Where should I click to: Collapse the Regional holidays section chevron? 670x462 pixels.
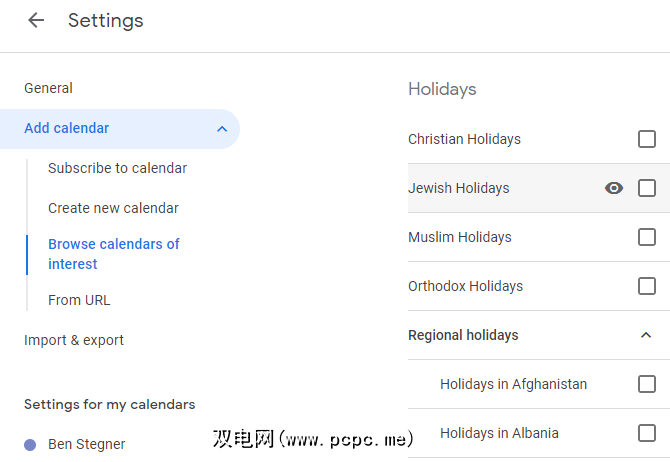point(646,335)
